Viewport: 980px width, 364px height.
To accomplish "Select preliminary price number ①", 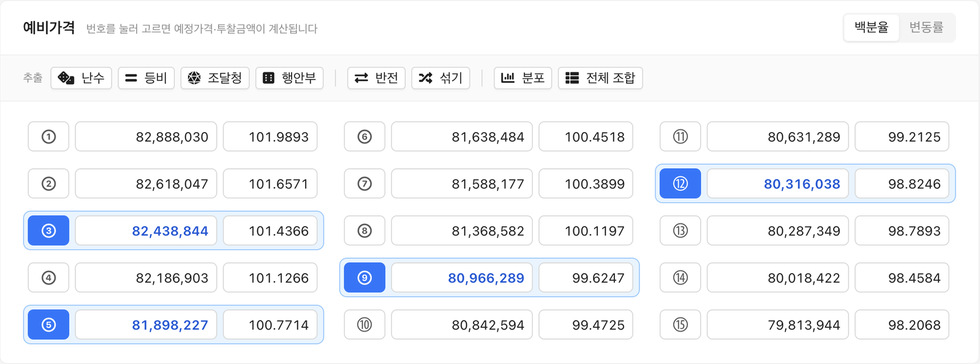I will (x=48, y=136).
